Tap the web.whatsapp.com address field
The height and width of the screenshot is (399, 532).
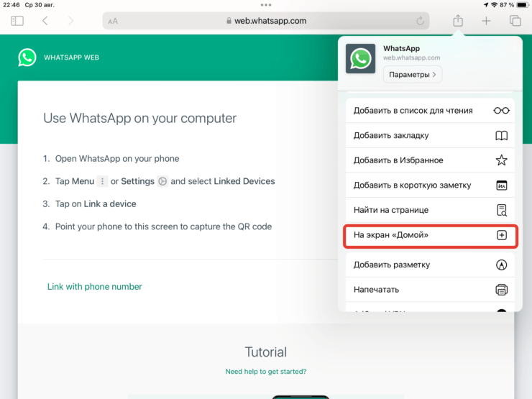pos(266,21)
